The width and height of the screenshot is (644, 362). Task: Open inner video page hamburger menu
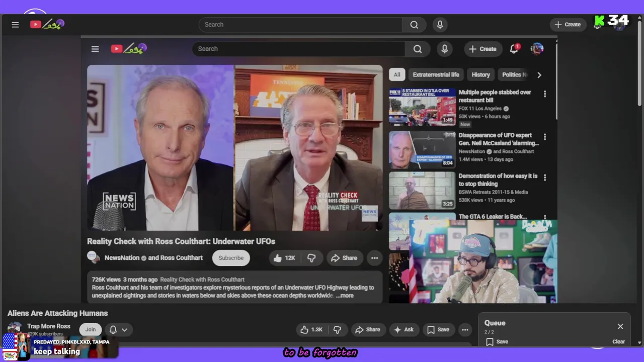[x=95, y=49]
